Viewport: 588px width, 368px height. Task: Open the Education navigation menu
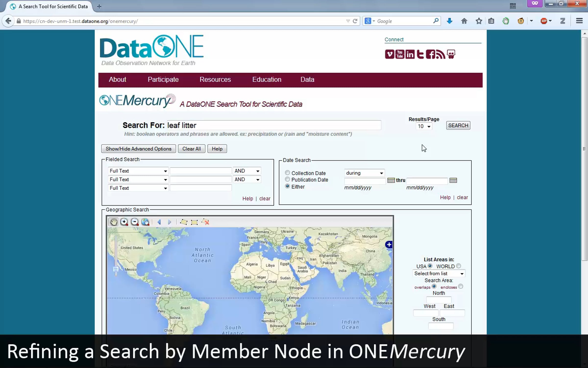(267, 79)
